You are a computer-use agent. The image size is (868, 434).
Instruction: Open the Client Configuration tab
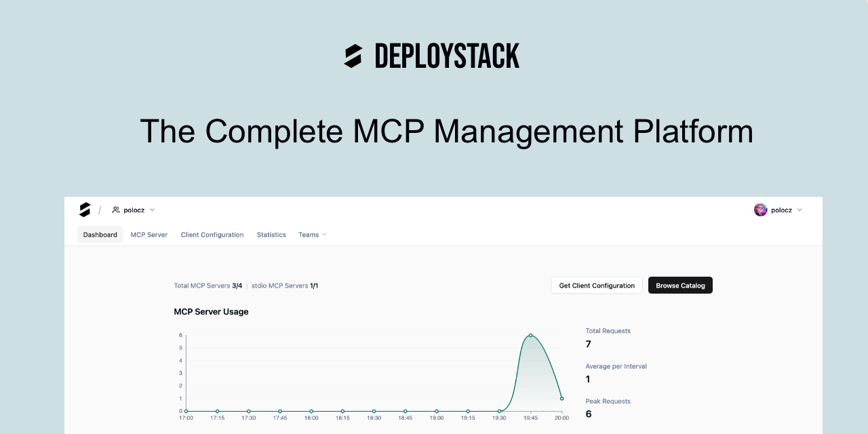pos(212,235)
